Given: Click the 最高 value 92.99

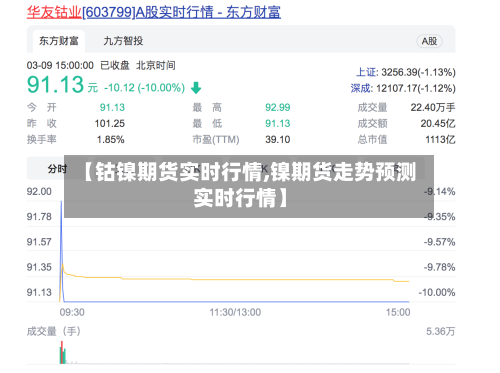Looking at the screenshot, I should pos(278,107).
